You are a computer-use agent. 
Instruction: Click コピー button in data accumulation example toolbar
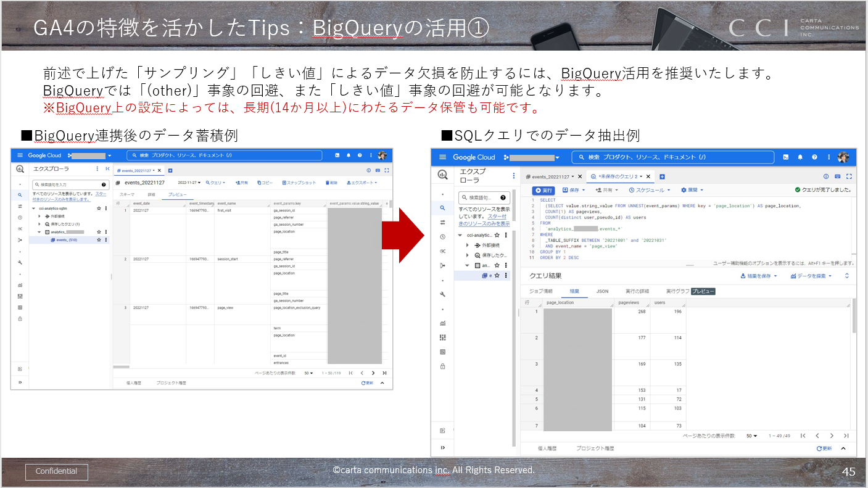click(x=263, y=183)
